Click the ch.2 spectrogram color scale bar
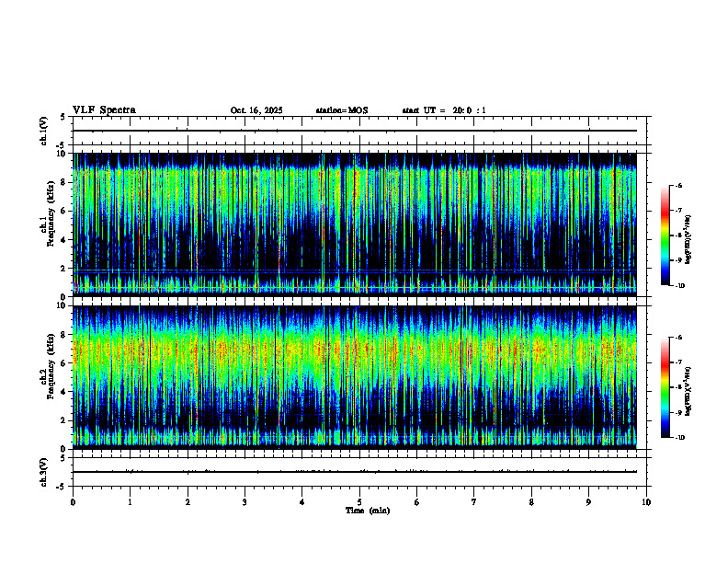The height and width of the screenshot is (563, 728). click(x=665, y=387)
